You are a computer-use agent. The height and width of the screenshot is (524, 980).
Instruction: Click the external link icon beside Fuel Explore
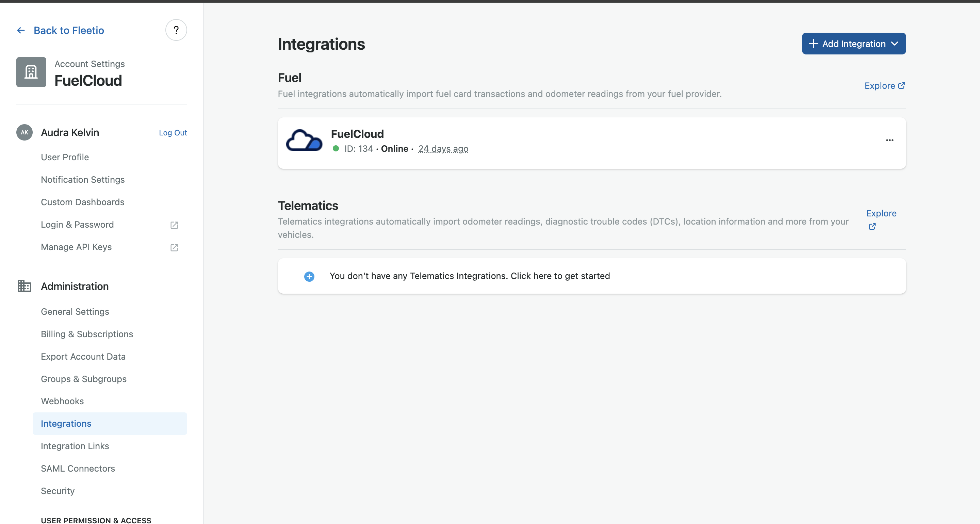(x=901, y=86)
